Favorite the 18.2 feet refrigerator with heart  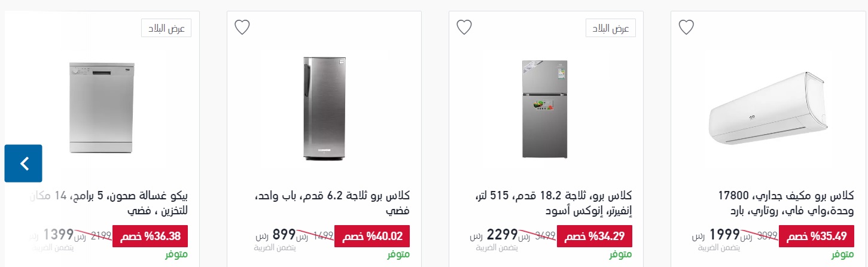[x=464, y=27]
